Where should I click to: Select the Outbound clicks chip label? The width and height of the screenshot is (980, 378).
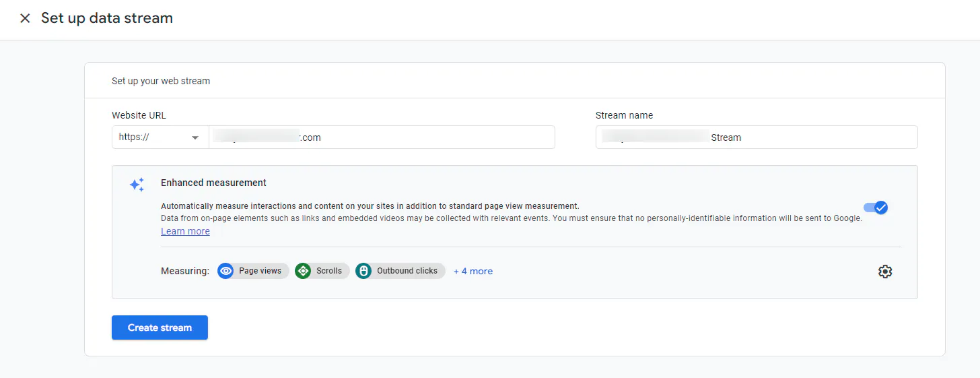407,271
